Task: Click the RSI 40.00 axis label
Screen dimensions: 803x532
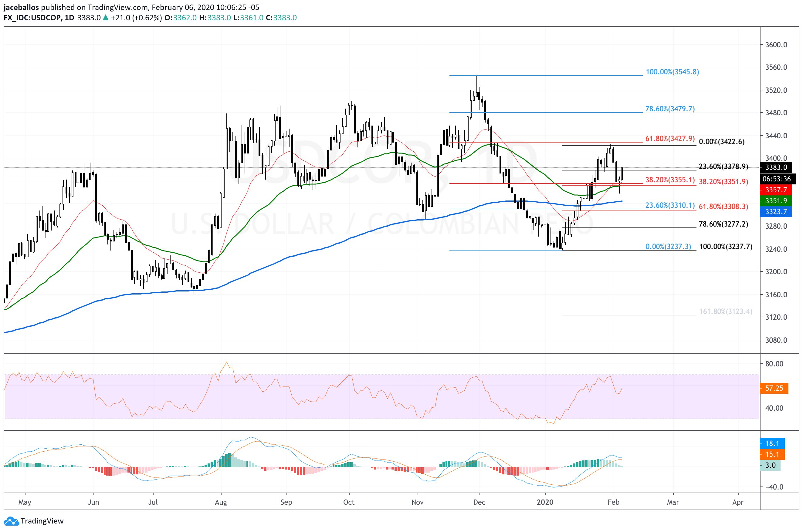Action: click(774, 408)
